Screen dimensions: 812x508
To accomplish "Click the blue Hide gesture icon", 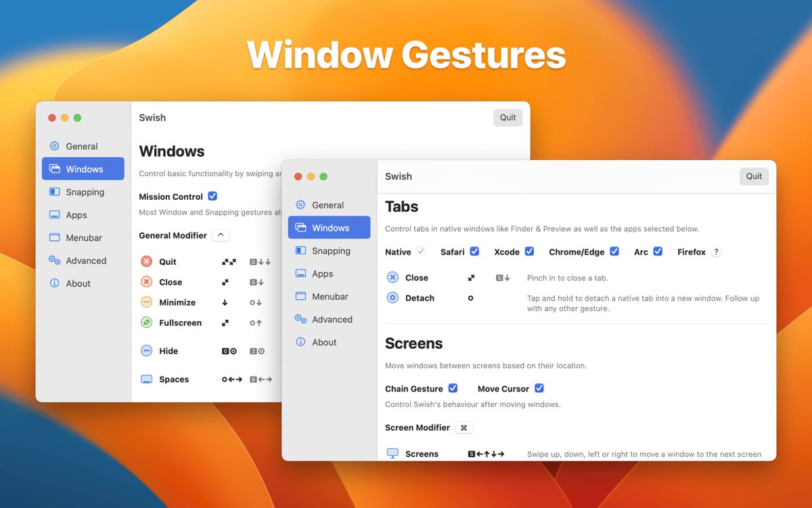I will click(x=147, y=351).
